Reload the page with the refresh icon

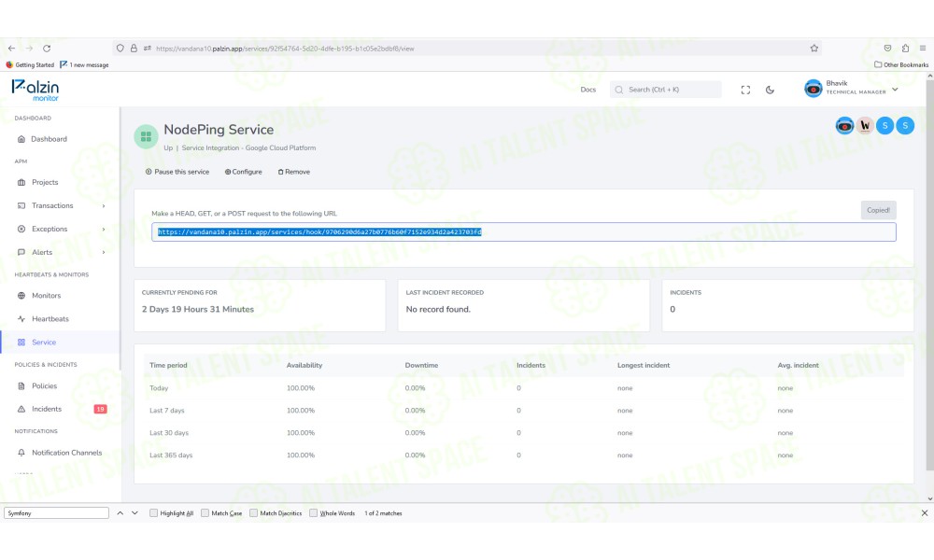coord(47,49)
